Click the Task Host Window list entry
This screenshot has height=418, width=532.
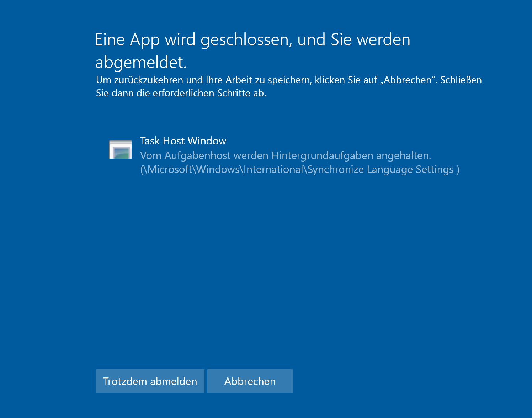point(249,155)
